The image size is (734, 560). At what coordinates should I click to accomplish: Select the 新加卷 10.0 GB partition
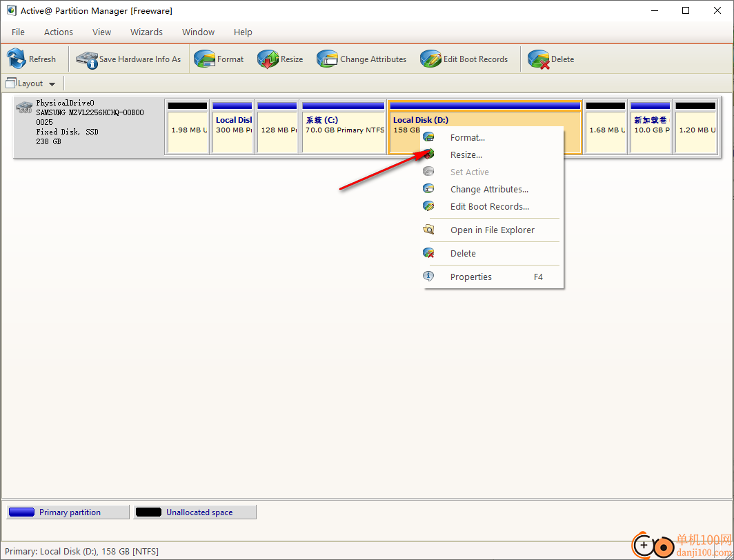point(650,127)
